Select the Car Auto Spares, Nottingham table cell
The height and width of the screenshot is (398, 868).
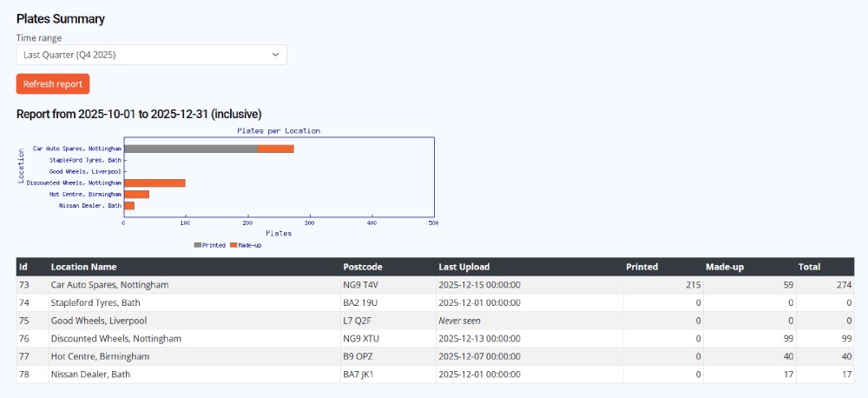point(194,285)
